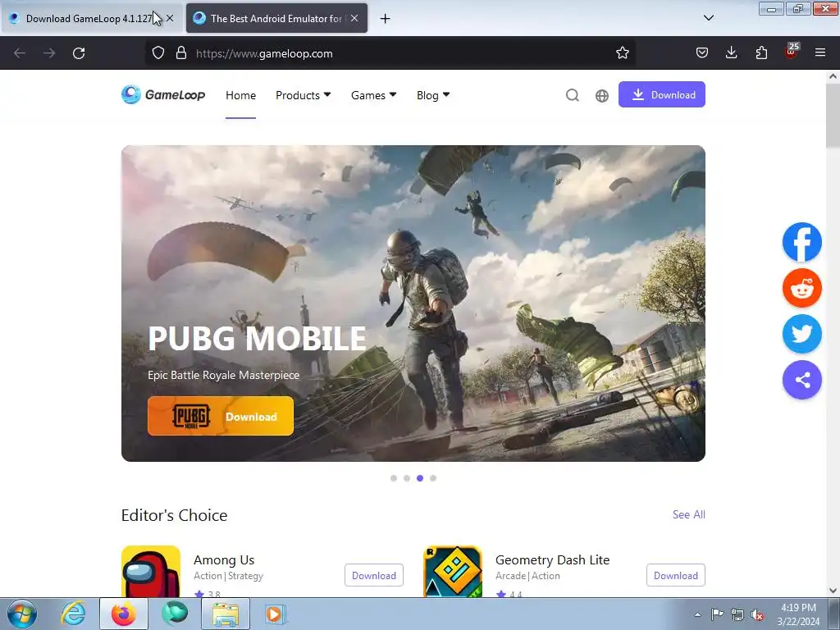The image size is (840, 630).
Task: Click the taskbar clock showing 4:19 PM
Action: (x=798, y=614)
